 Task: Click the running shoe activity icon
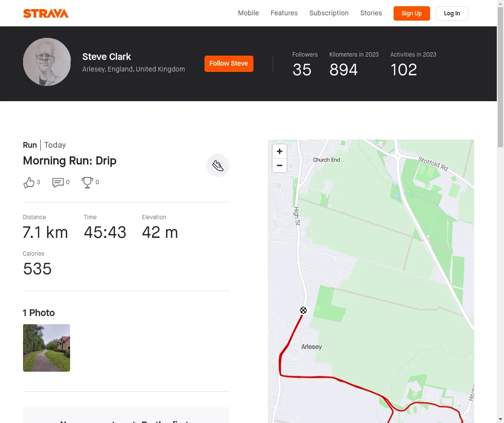point(218,165)
